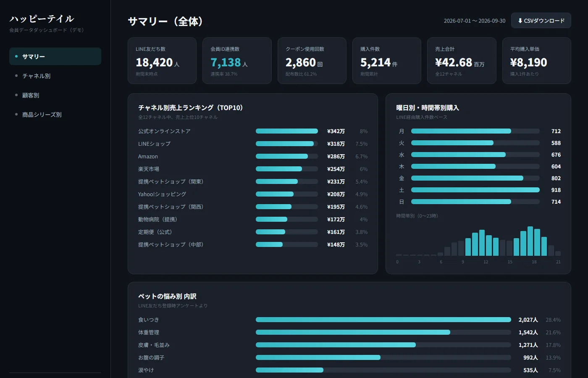Click the 購入件数 value 5,214
Screen dimensions: 588x378
[375, 63]
